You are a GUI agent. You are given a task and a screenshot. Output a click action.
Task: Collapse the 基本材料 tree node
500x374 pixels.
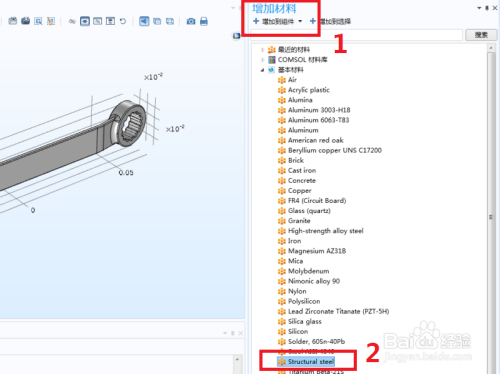tap(263, 70)
